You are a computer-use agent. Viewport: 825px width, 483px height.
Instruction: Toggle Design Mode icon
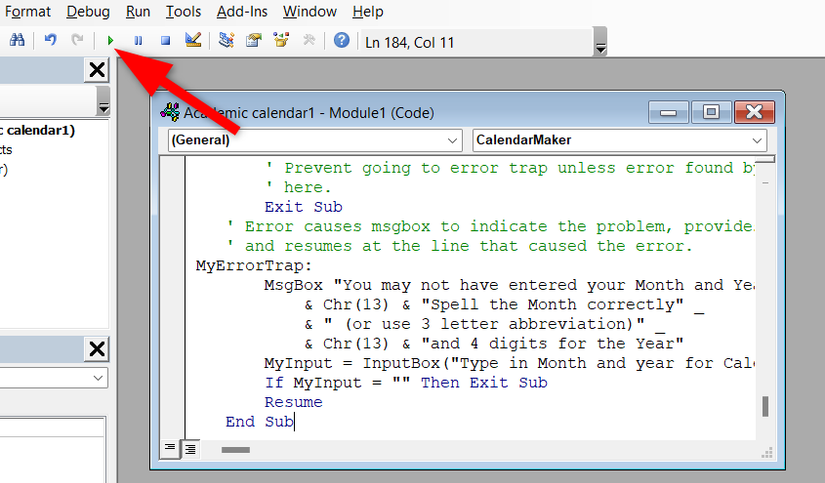193,40
